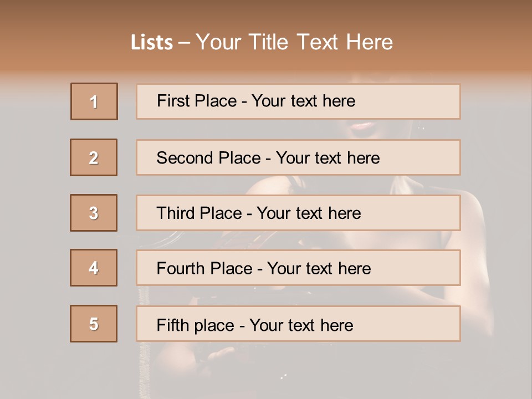Click the bold word Lists in title
532x399 pixels.
[152, 42]
